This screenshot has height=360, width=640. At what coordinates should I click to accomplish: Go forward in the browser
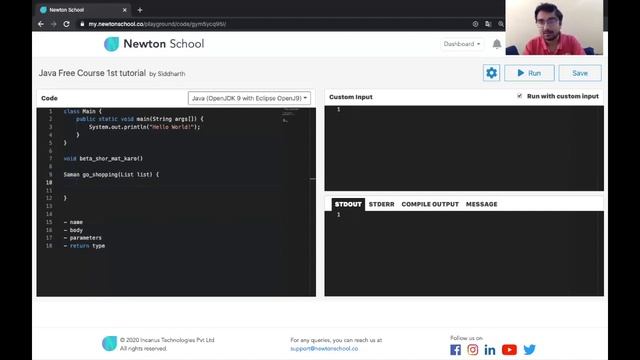tap(53, 24)
